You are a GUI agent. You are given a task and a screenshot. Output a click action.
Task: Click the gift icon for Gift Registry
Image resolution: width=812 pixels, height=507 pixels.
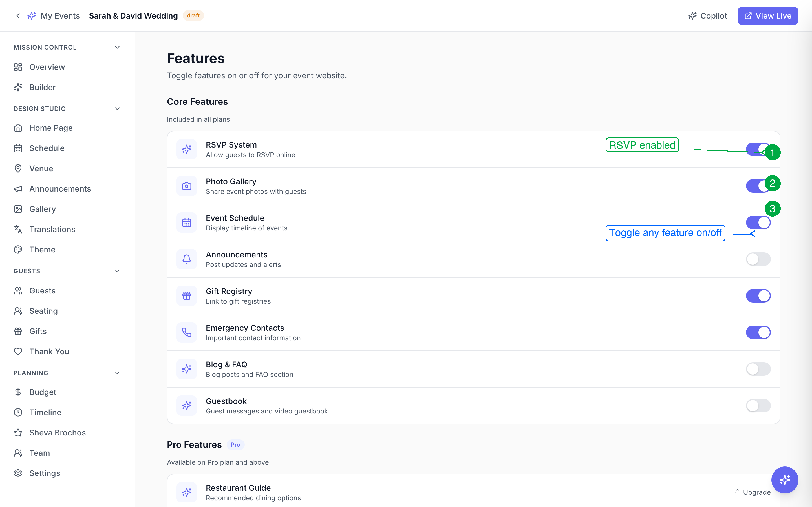click(187, 296)
